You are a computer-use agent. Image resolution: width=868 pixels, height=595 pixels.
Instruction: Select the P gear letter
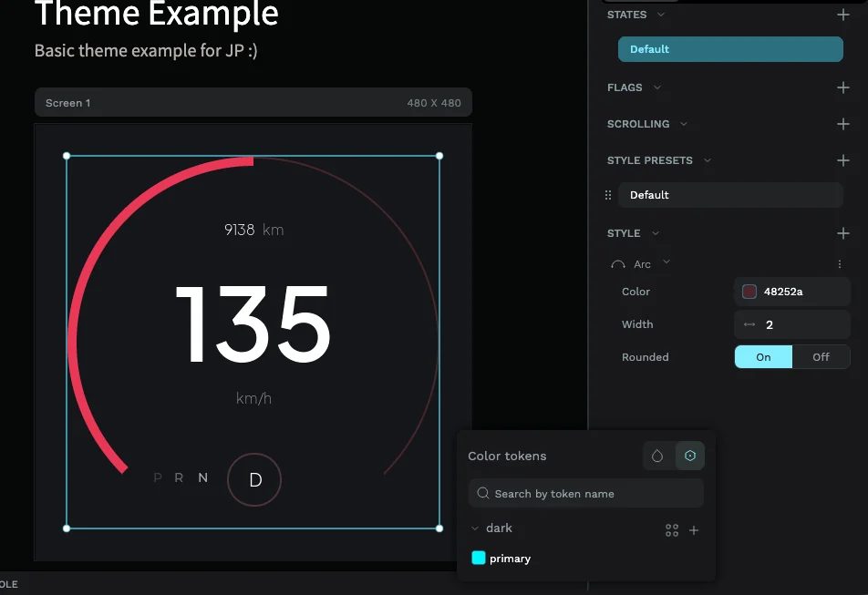(x=158, y=477)
